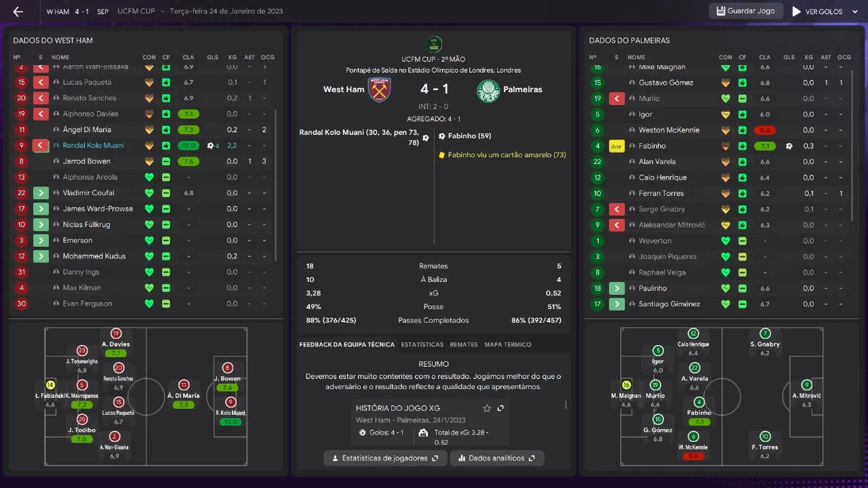Click Fabinho's yellow card icon in the Palmeiras list
868x488 pixels.
click(616, 146)
